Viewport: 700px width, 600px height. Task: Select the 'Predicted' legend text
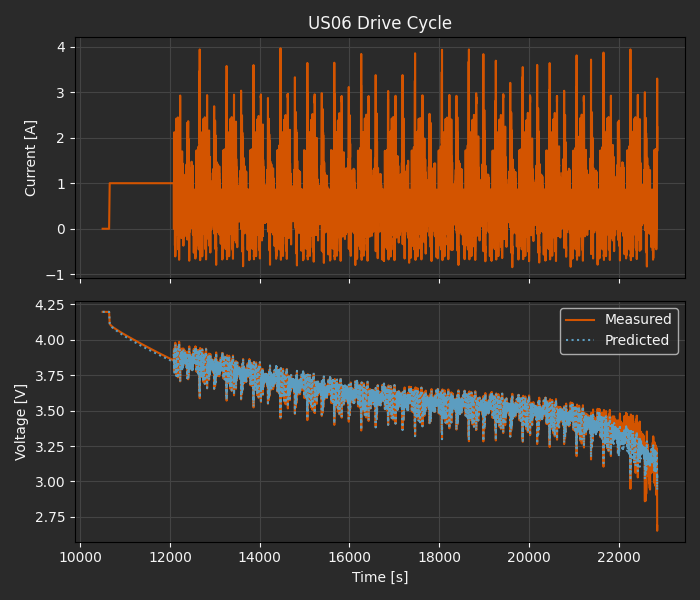[x=637, y=340]
